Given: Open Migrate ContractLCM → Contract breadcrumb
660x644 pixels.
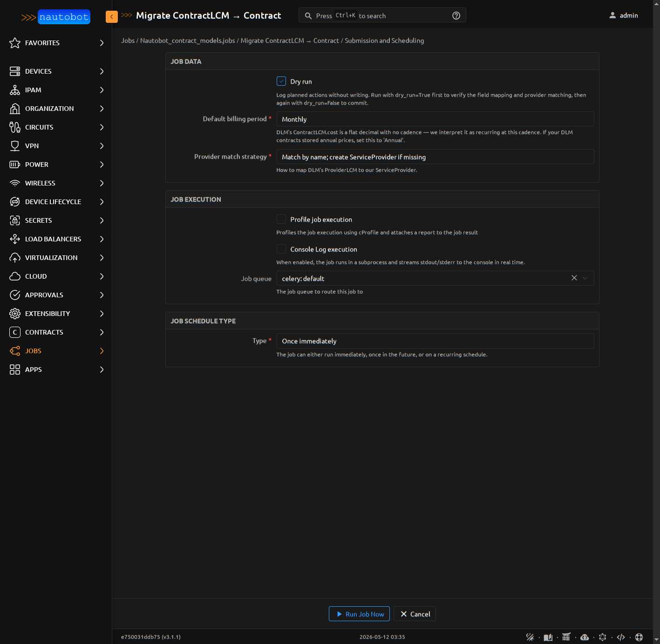Looking at the screenshot, I should click(290, 41).
